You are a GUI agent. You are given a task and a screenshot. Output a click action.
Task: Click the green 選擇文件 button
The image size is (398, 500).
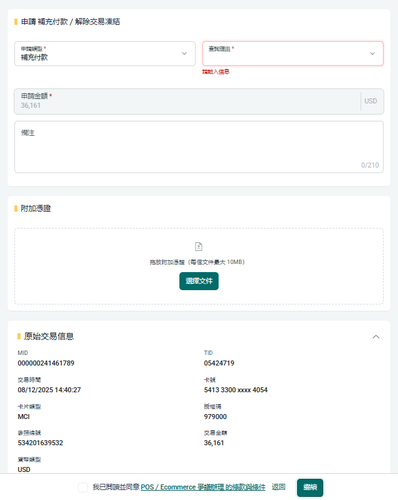click(199, 281)
